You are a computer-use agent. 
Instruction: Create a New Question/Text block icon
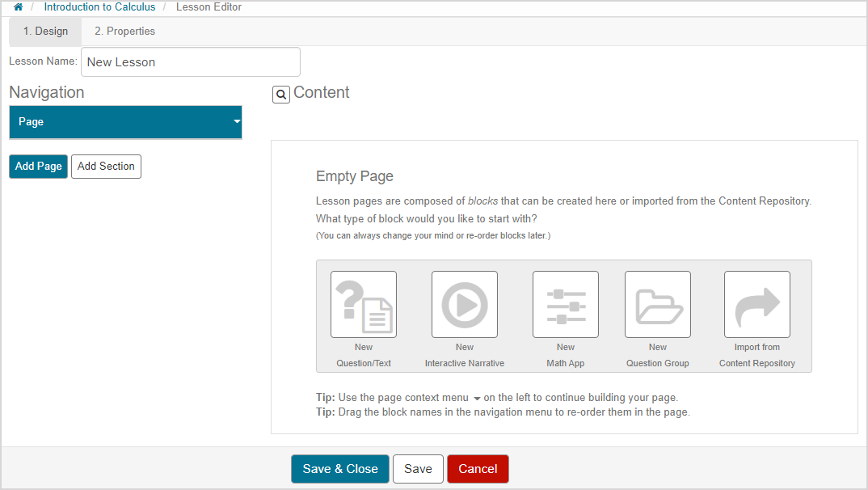364,304
